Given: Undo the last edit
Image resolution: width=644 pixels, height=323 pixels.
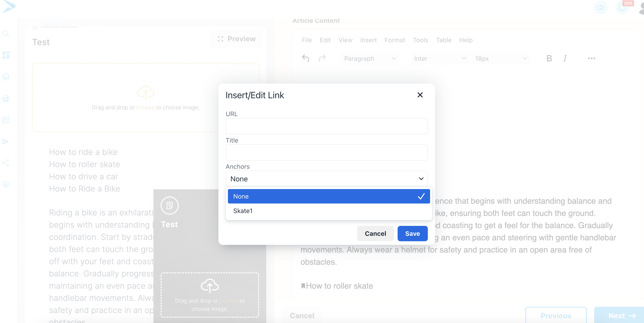Looking at the screenshot, I should 306,58.
